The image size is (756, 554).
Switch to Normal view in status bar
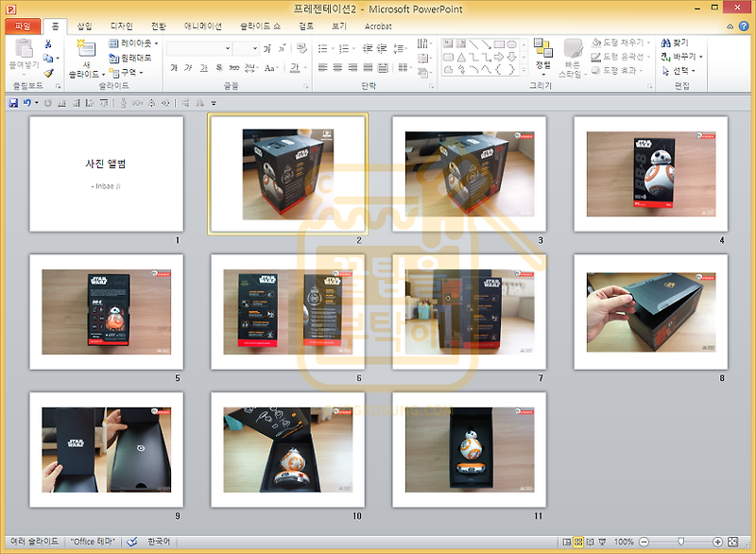[567, 542]
